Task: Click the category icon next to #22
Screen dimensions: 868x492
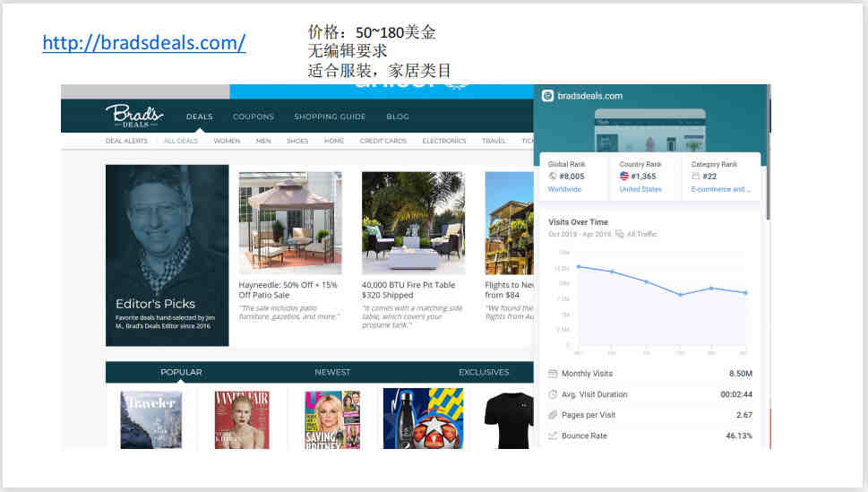Action: [696, 177]
